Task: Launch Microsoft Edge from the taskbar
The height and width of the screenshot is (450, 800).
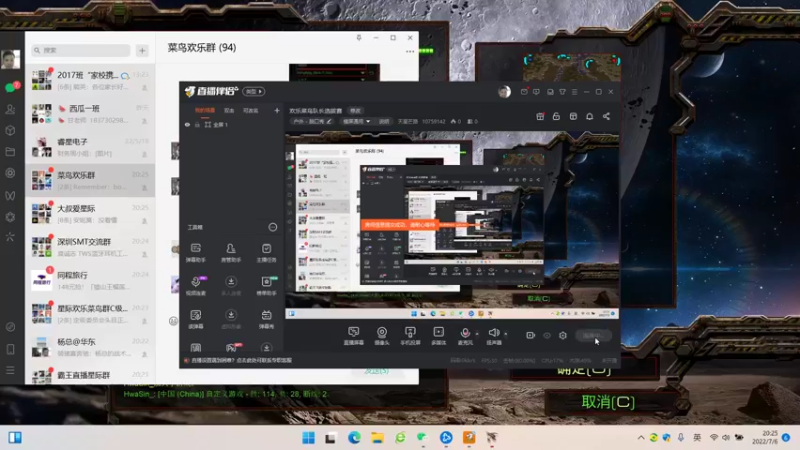Action: coord(354,438)
